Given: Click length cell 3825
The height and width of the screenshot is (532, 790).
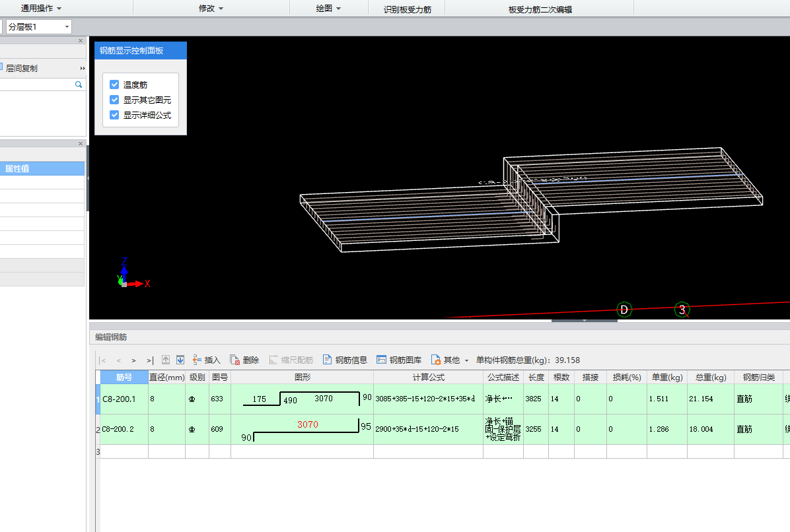Looking at the screenshot, I should point(536,399).
